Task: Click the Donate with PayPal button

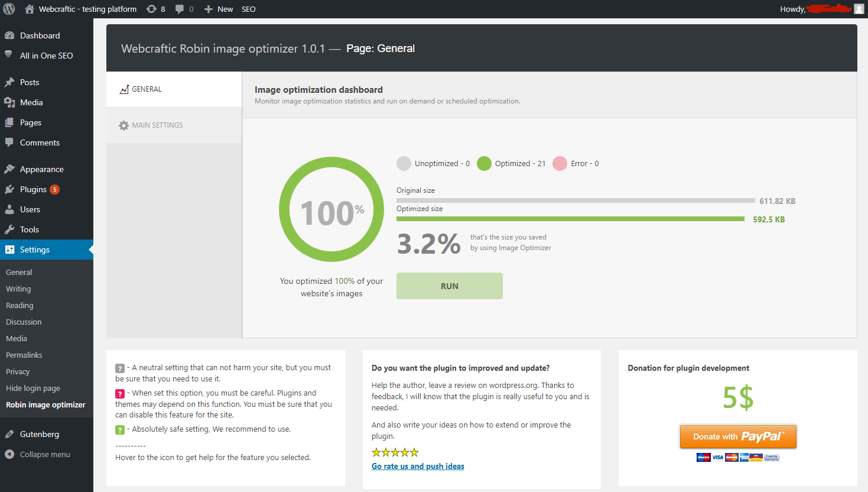Action: point(737,436)
